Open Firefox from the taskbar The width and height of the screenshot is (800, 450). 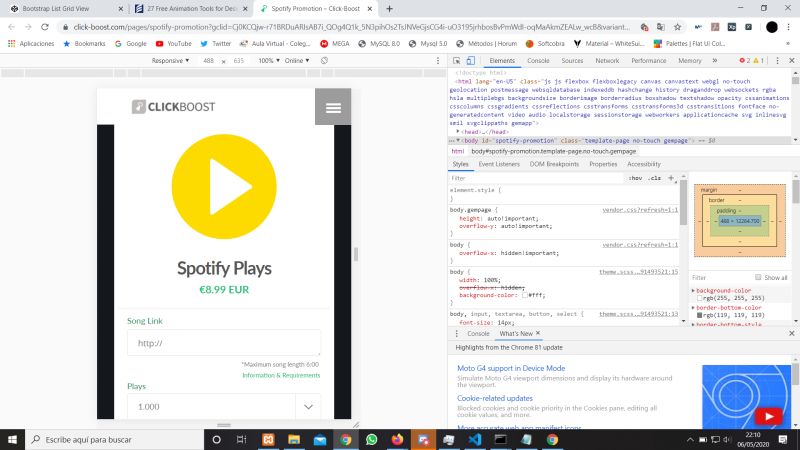tap(397, 439)
